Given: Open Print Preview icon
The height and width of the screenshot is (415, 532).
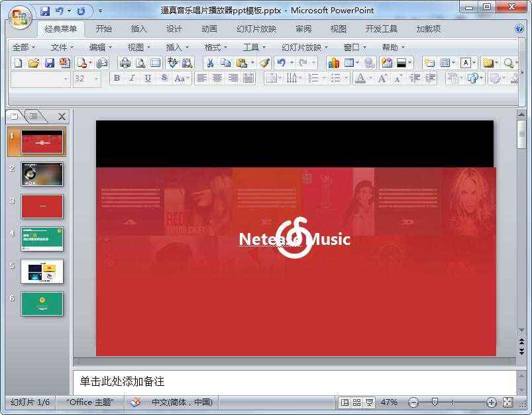Looking at the screenshot, I should 140,63.
